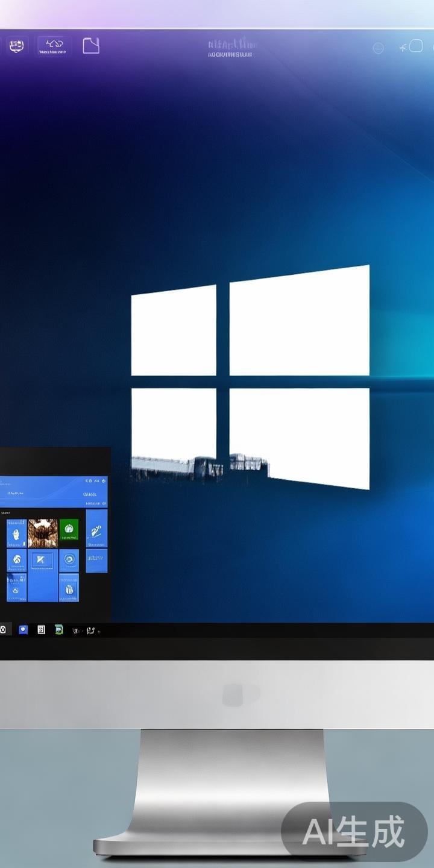Click the text-only tile below the pen tile
The image size is (434, 868).
[x=96, y=561]
